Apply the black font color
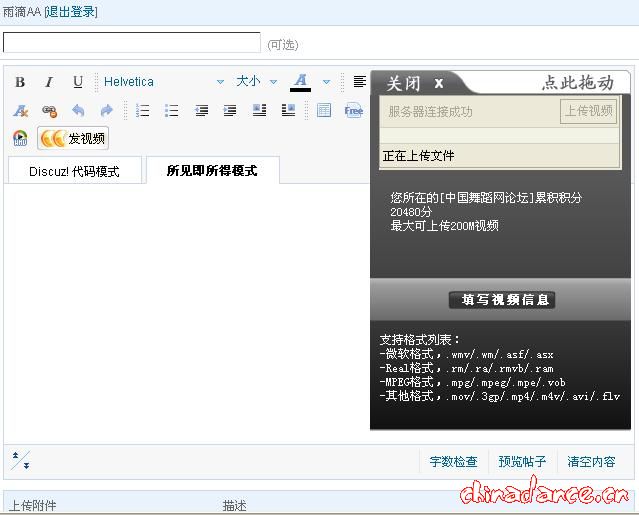Screen dimensions: 639x515 point(300,82)
